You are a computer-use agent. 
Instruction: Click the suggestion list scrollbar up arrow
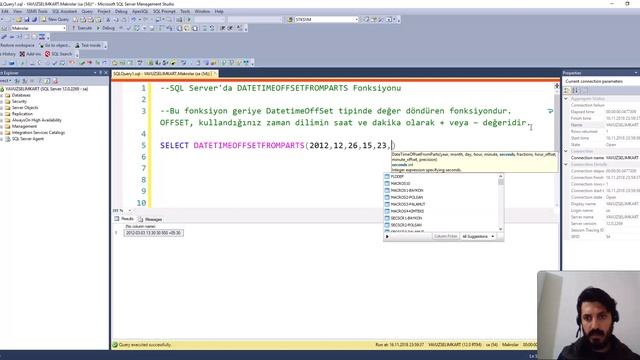tap(501, 176)
